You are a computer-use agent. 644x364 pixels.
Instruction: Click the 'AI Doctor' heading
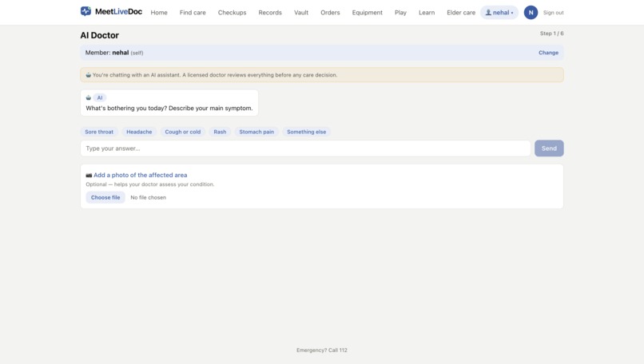click(99, 35)
